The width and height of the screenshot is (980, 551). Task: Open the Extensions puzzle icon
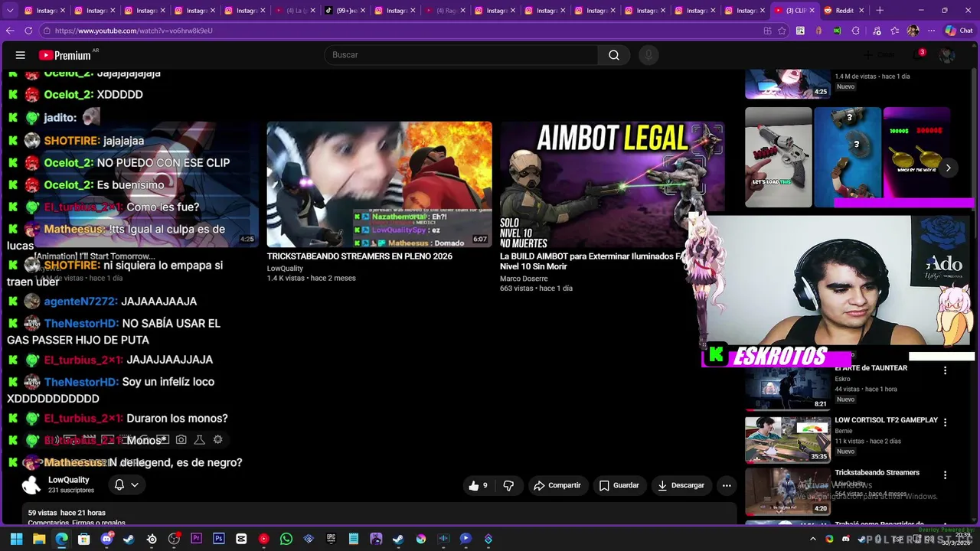click(x=855, y=31)
